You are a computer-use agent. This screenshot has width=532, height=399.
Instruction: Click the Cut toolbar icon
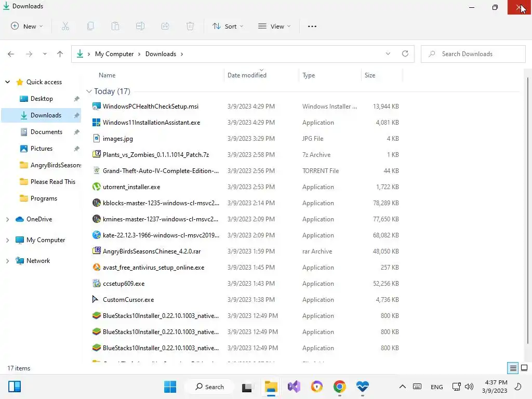pyautogui.click(x=65, y=26)
